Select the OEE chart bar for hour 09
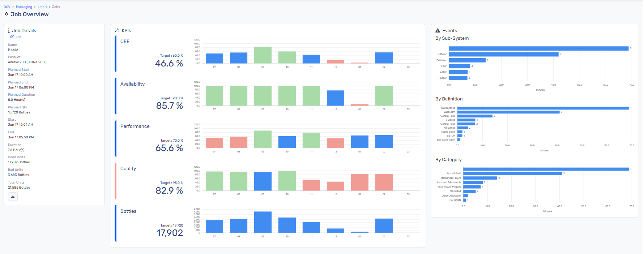This screenshot has height=254, width=644. pyautogui.click(x=263, y=55)
